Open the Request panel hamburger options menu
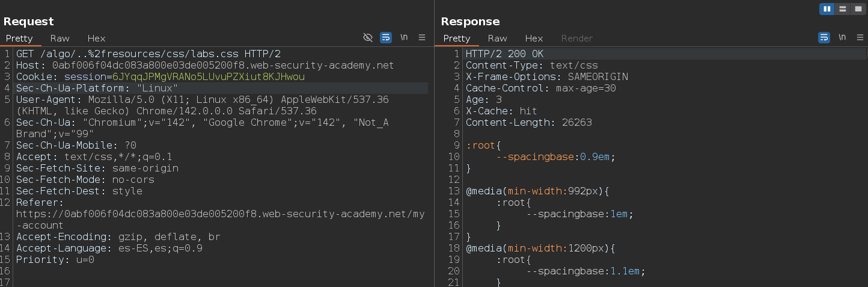The width and height of the screenshot is (868, 287). pyautogui.click(x=422, y=37)
